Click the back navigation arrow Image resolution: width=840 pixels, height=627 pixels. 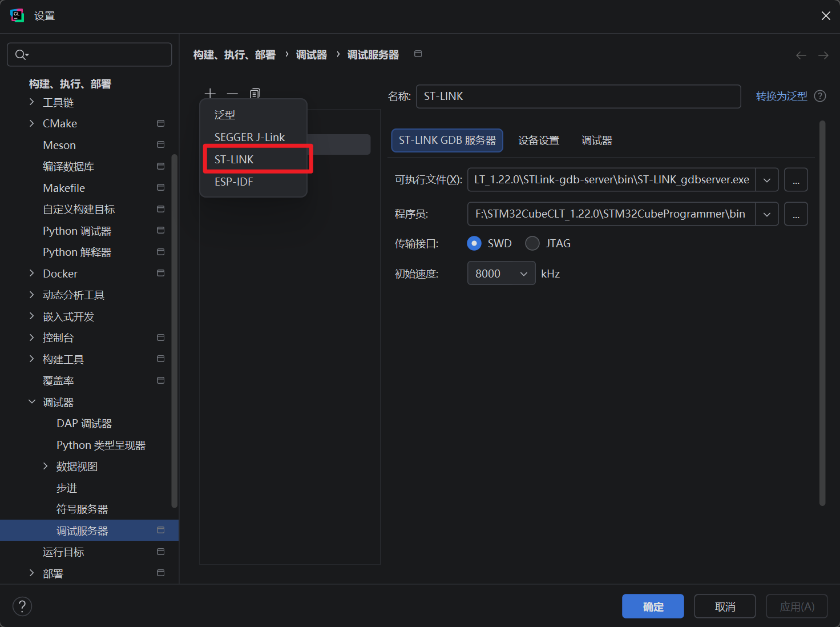point(801,55)
